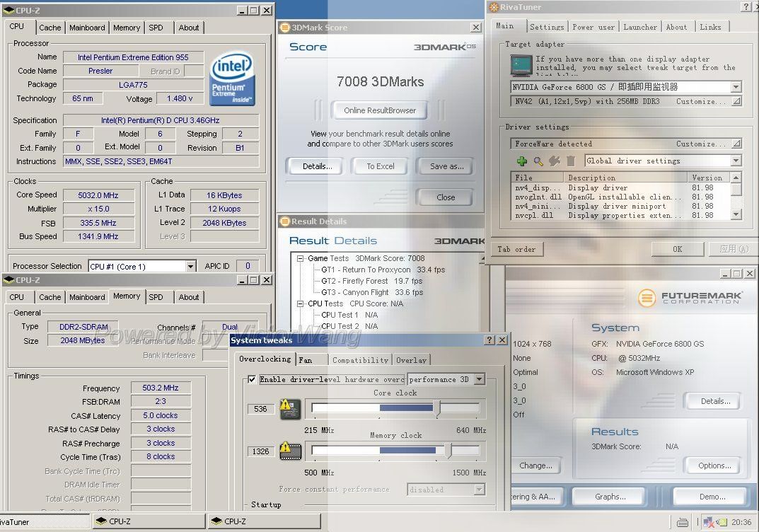Open the Mainboard tab in top CPU-Z window
759x532 pixels.
pyautogui.click(x=87, y=28)
